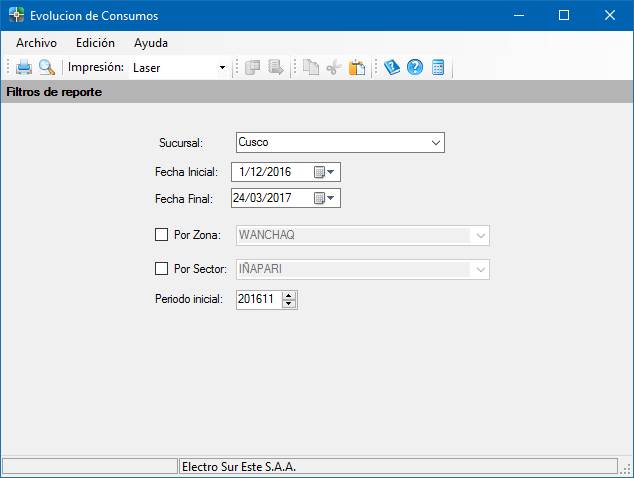Open the Impresión Laser dropdown

click(180, 68)
